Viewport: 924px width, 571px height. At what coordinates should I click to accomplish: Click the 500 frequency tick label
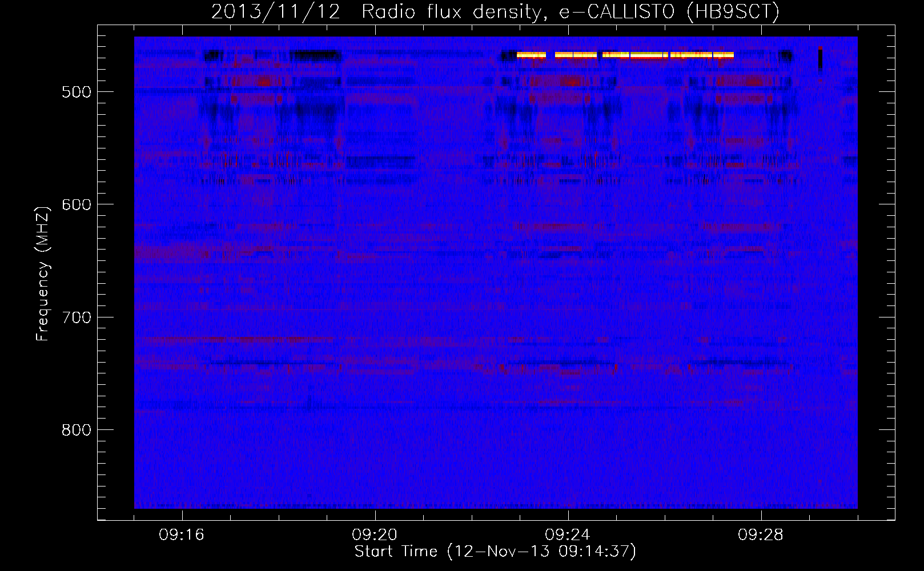(77, 93)
